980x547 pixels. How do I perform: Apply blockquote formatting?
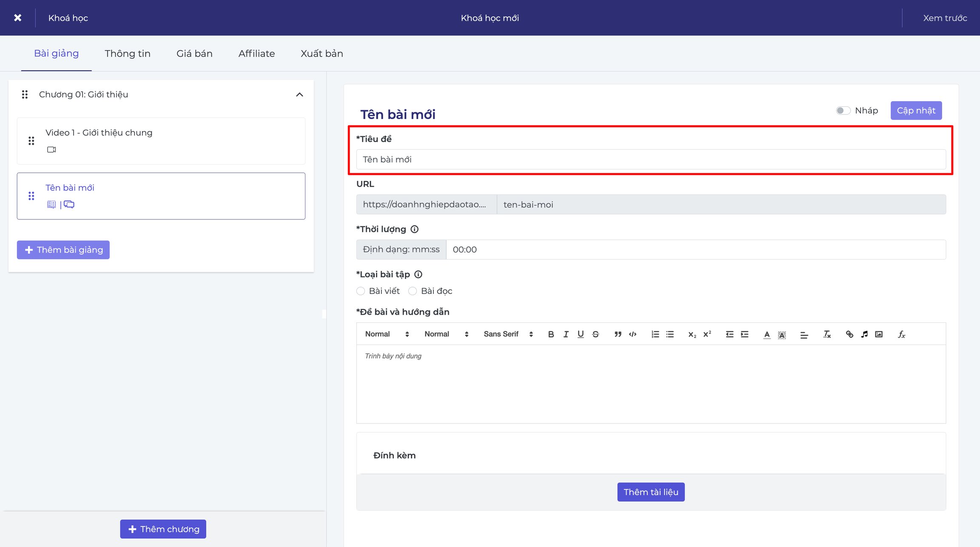(618, 334)
